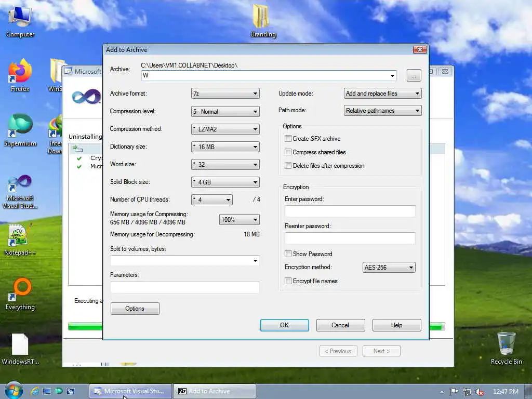Expand the Compression level dropdown
The width and height of the screenshot is (532, 399).
[225, 111]
